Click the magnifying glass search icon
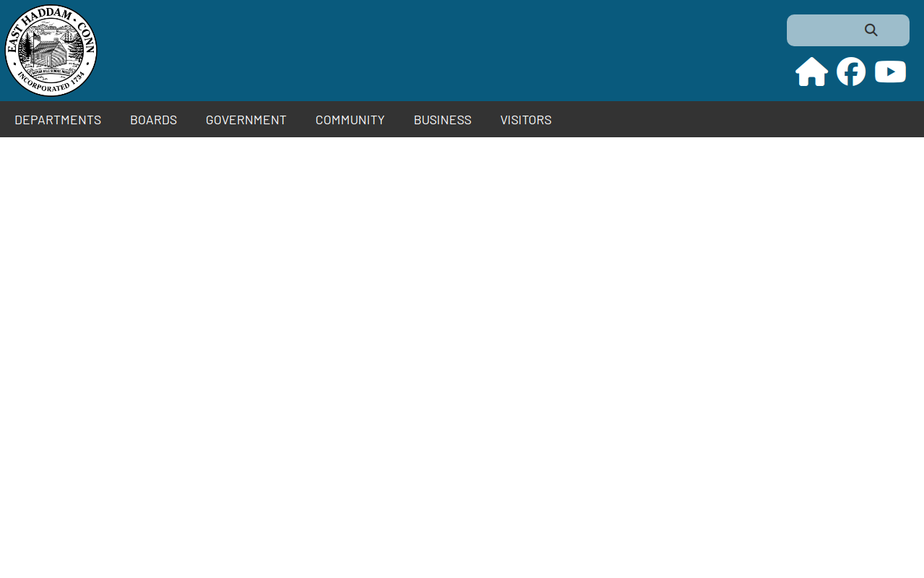This screenshot has width=924, height=578. tap(871, 30)
